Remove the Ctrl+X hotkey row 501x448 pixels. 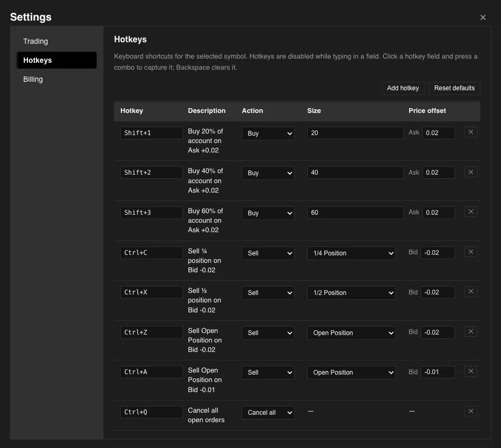pyautogui.click(x=471, y=291)
